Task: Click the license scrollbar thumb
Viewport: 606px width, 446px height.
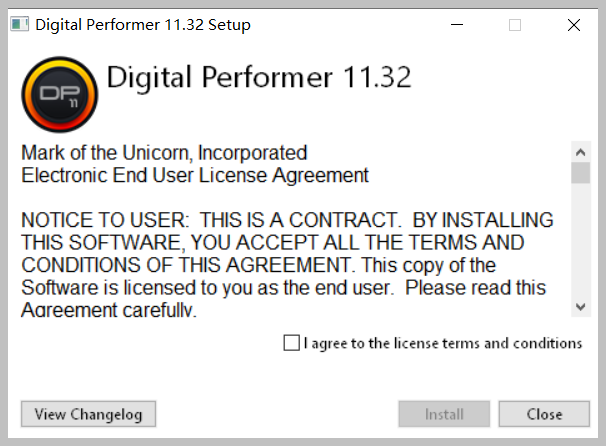Action: (580, 173)
